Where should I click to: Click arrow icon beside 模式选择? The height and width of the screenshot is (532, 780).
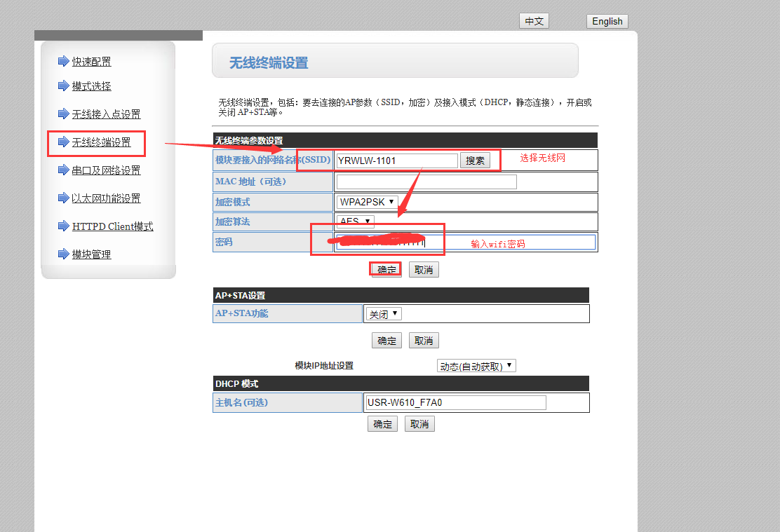(63, 86)
